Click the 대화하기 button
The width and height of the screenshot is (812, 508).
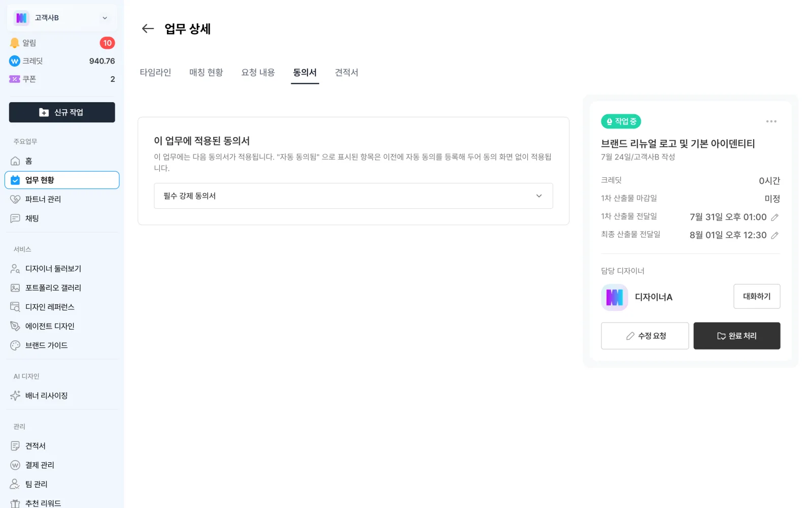(x=757, y=296)
